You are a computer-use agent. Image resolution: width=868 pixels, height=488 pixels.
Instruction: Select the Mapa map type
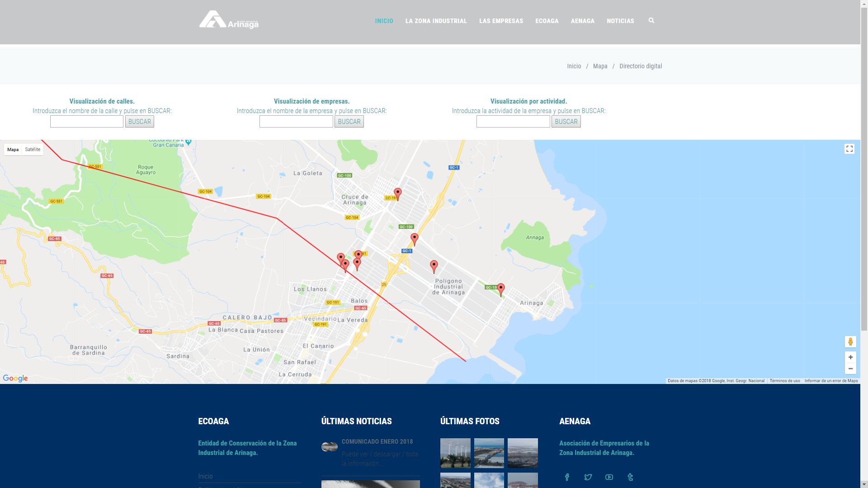(13, 149)
